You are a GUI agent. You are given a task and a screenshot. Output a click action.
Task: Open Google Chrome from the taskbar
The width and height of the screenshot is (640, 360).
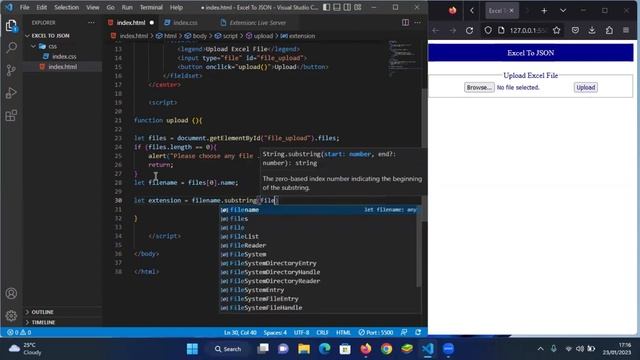click(386, 349)
